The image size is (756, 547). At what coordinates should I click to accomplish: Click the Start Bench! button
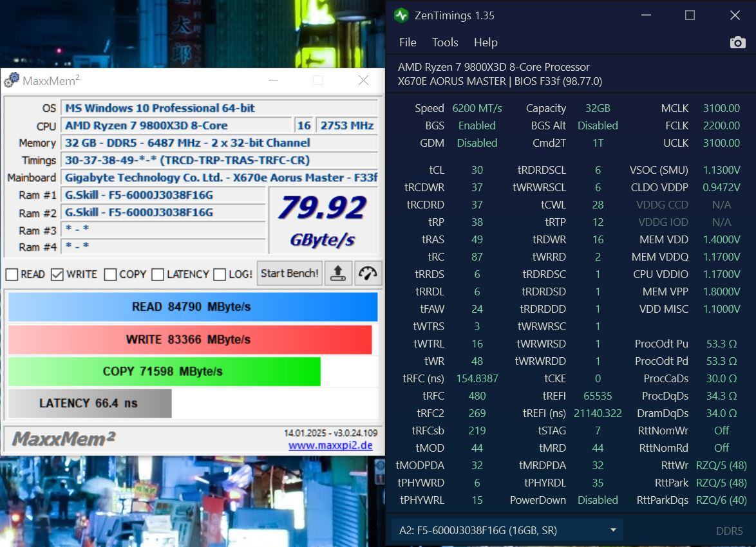(289, 273)
